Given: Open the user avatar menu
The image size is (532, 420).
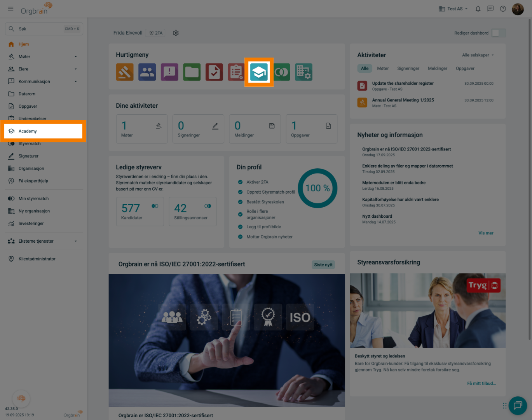Looking at the screenshot, I should (x=518, y=9).
